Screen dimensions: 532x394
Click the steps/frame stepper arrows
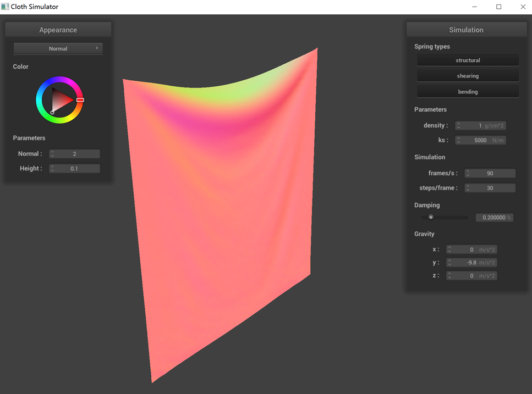pos(468,188)
